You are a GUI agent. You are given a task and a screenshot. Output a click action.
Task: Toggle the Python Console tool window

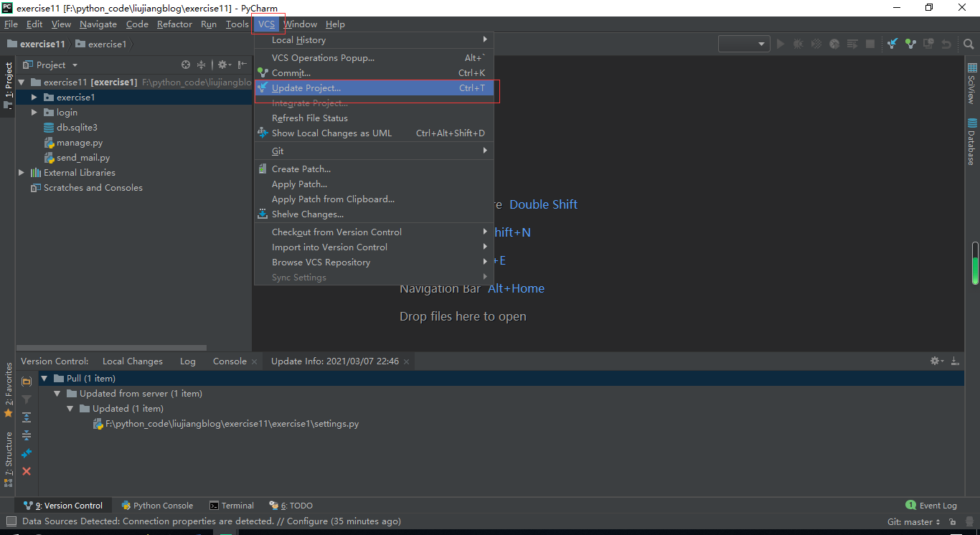coord(158,506)
